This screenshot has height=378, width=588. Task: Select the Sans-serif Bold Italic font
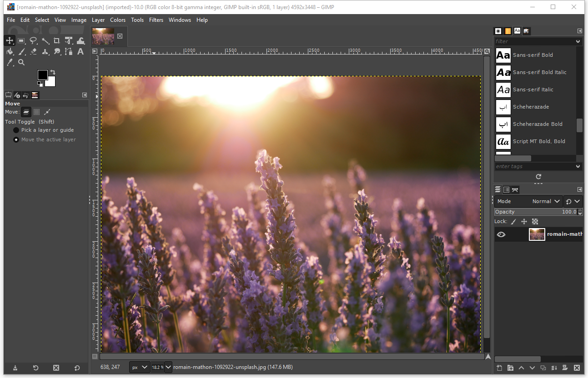539,72
